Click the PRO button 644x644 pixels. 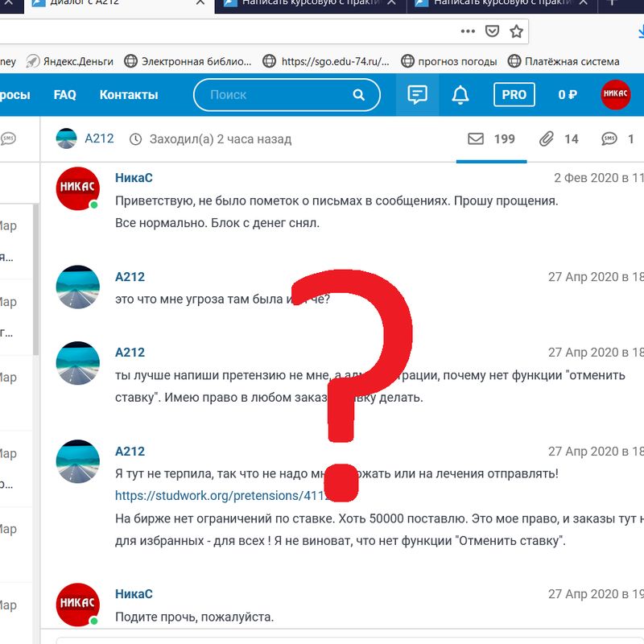click(514, 95)
